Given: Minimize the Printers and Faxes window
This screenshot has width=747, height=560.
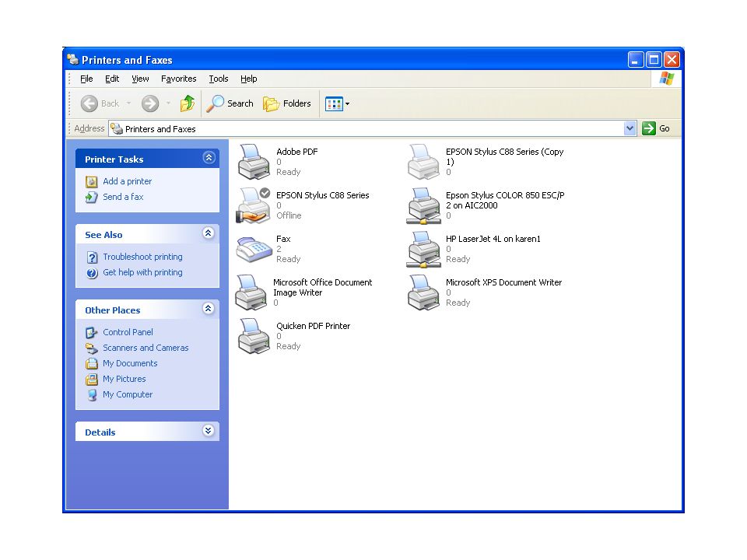Looking at the screenshot, I should (636, 60).
